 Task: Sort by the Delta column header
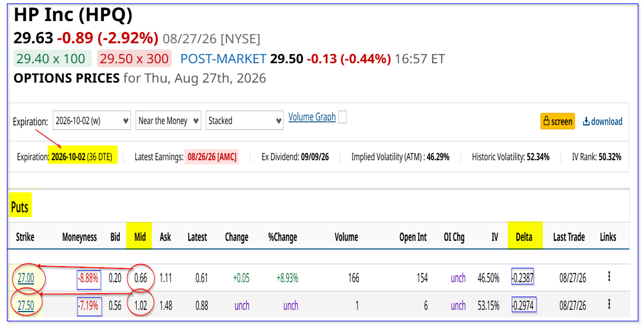tap(524, 237)
